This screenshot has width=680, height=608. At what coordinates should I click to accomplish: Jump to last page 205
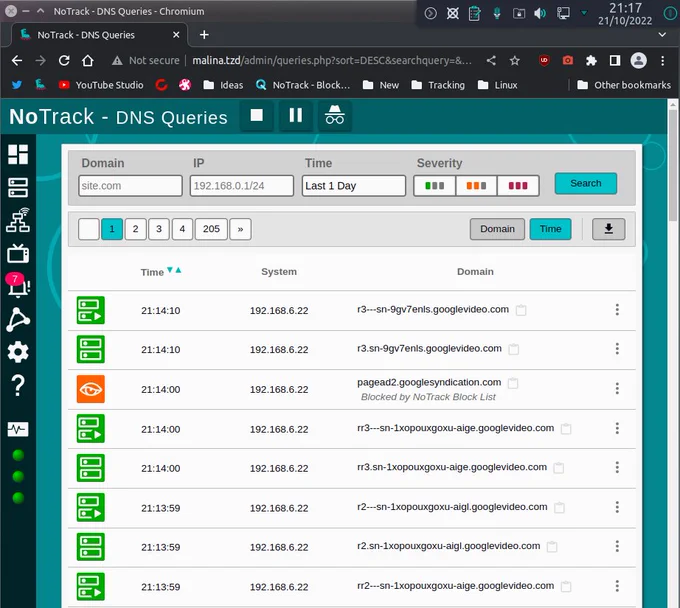pos(211,229)
